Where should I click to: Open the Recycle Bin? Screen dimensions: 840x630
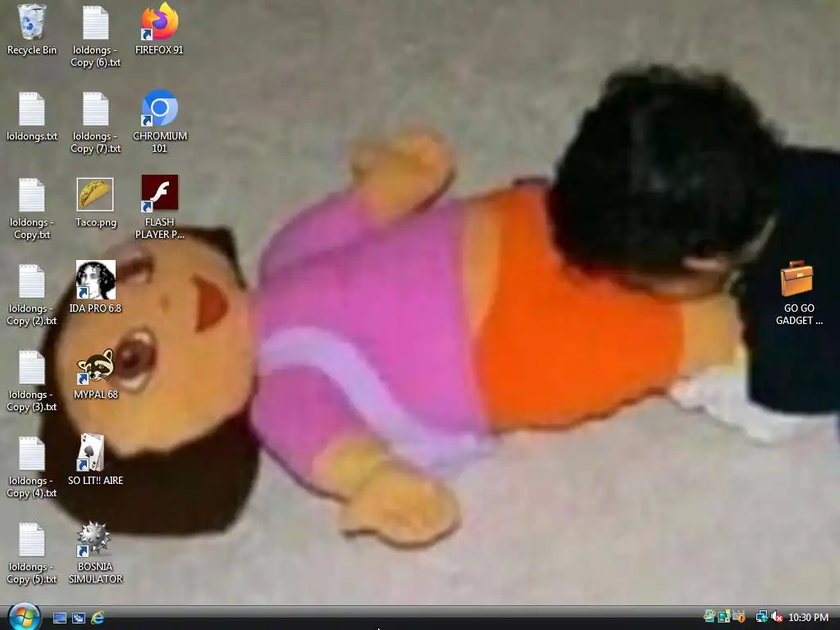tap(32, 30)
